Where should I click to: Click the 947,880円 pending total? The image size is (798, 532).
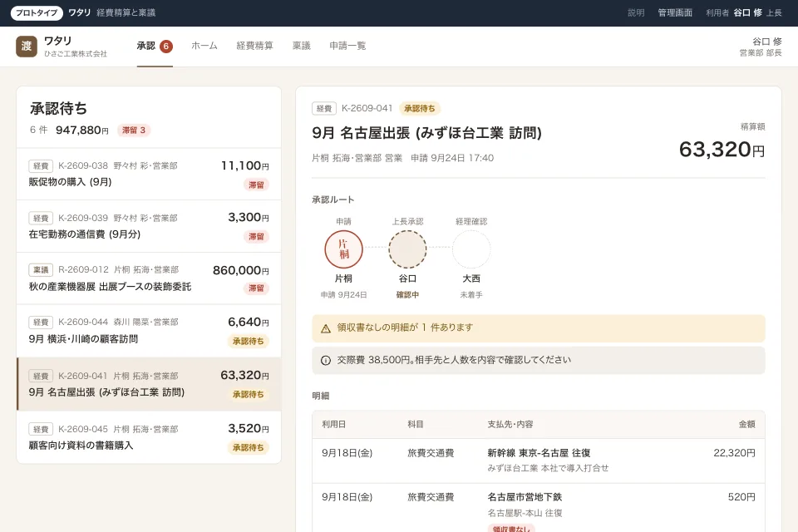click(x=82, y=131)
